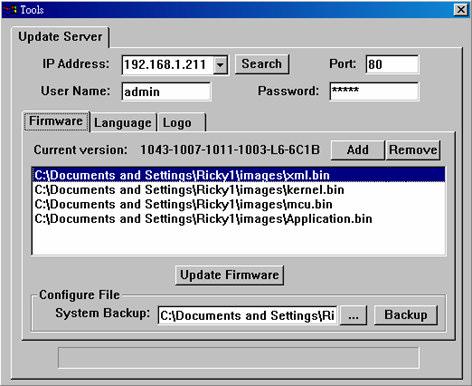
Task: Select the Application.bin file entry
Action: [x=239, y=219]
